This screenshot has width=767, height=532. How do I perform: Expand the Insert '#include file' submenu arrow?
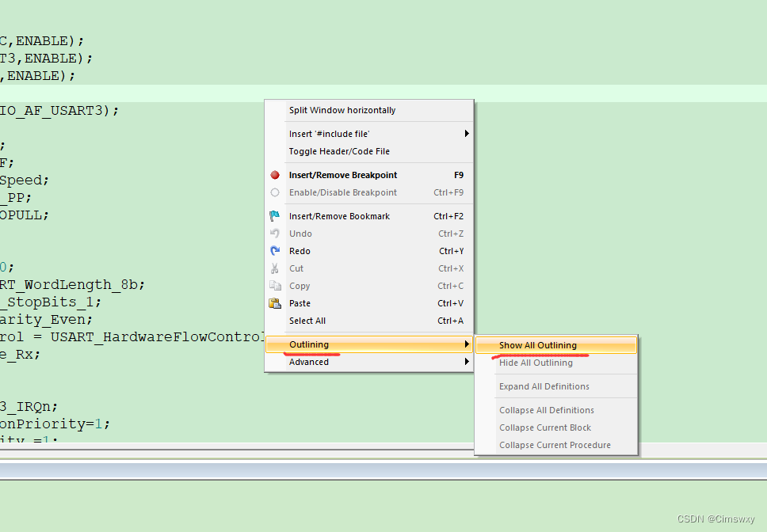tap(467, 133)
